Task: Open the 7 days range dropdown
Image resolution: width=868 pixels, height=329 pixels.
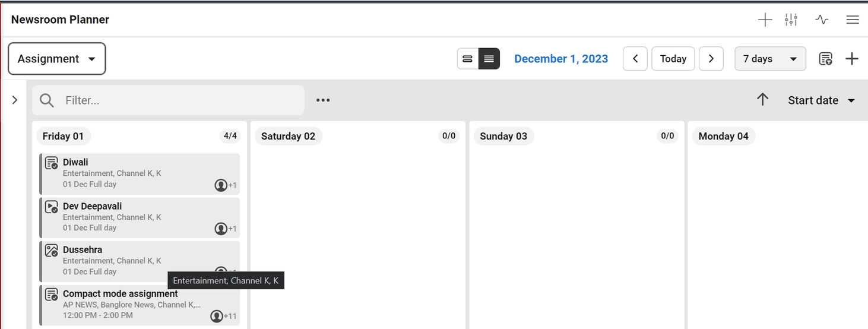Action: (x=770, y=59)
